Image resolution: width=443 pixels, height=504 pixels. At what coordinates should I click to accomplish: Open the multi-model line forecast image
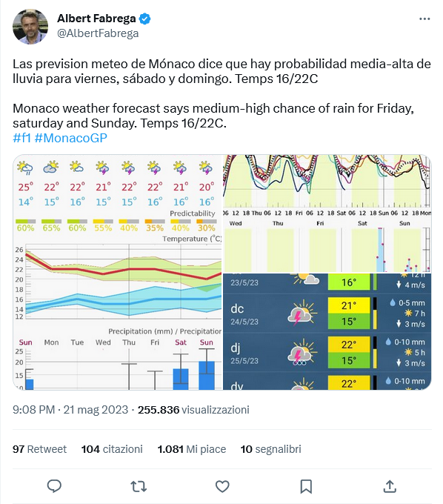327,213
